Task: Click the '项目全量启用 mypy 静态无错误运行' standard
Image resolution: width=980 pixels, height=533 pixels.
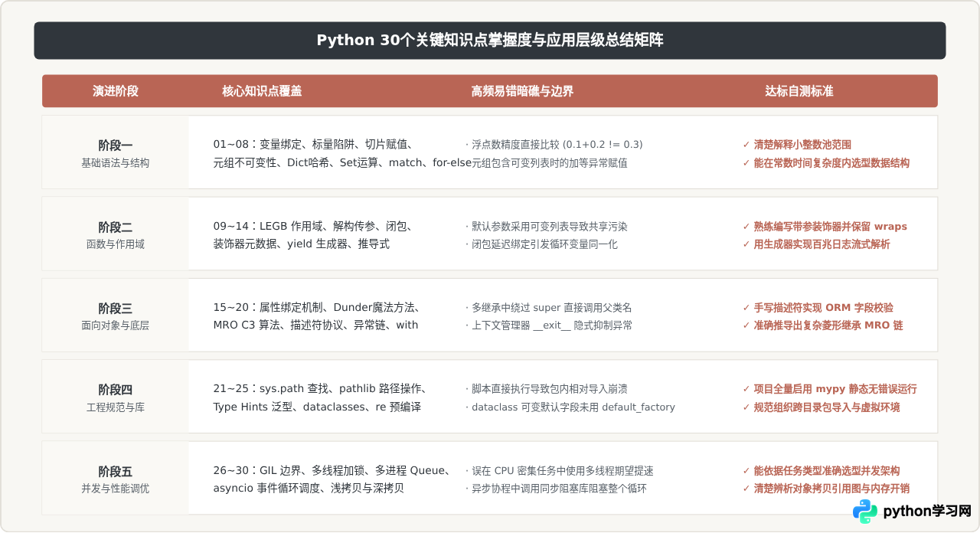Action: click(x=830, y=388)
